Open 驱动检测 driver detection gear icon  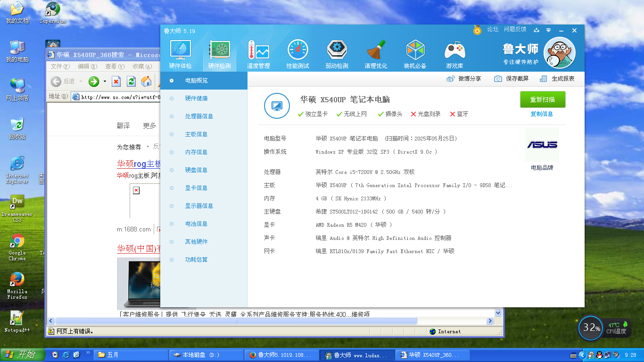pyautogui.click(x=337, y=50)
